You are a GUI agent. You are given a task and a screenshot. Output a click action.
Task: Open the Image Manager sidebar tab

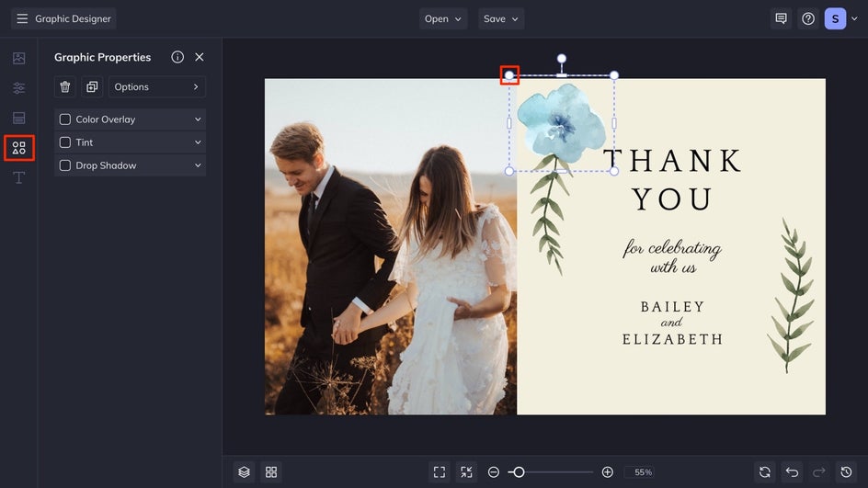tap(18, 58)
